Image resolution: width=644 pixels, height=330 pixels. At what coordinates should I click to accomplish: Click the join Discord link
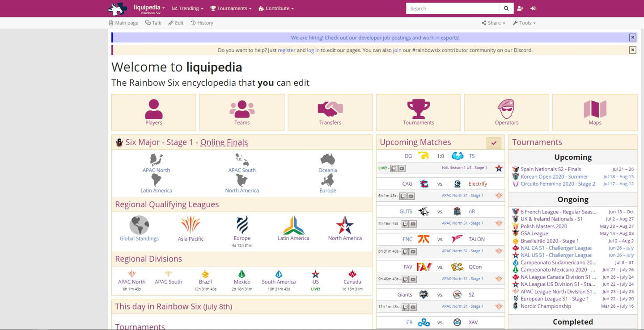click(397, 50)
